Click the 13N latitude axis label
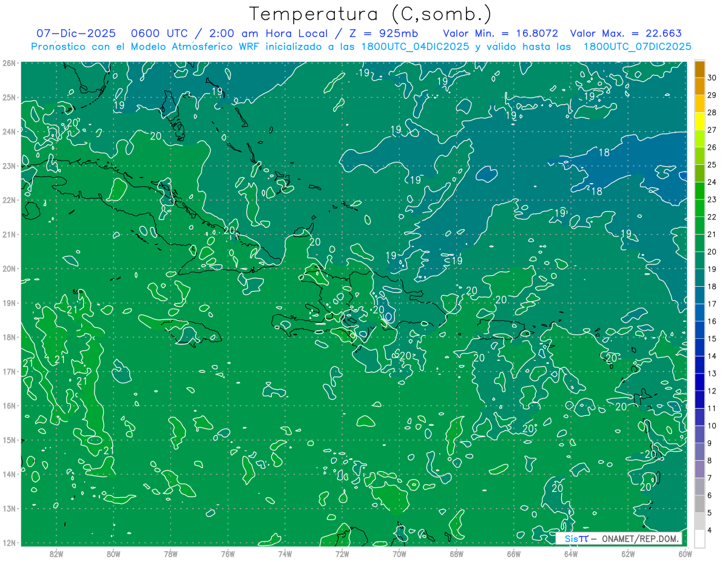Screen dimensions: 728x562 click(x=8, y=508)
